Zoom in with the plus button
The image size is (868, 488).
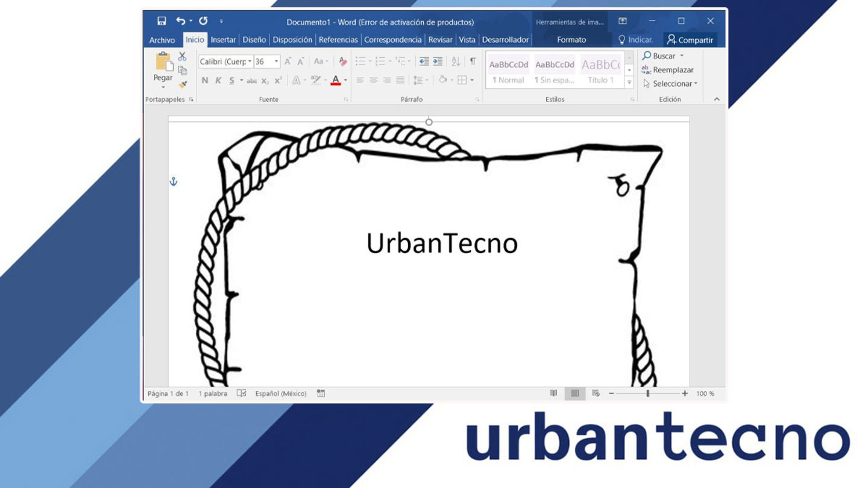(x=685, y=393)
